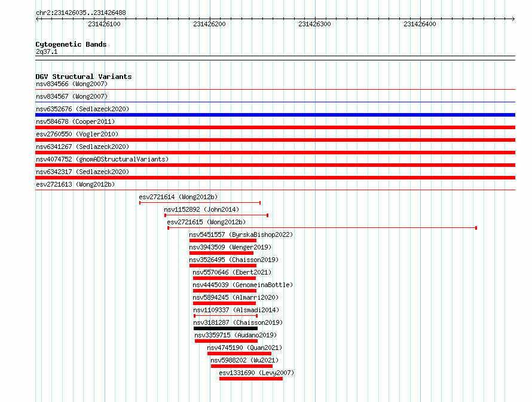This screenshot has height=402, width=532.
Task: Select the black nsv3181287 variant bar
Action: (x=225, y=328)
